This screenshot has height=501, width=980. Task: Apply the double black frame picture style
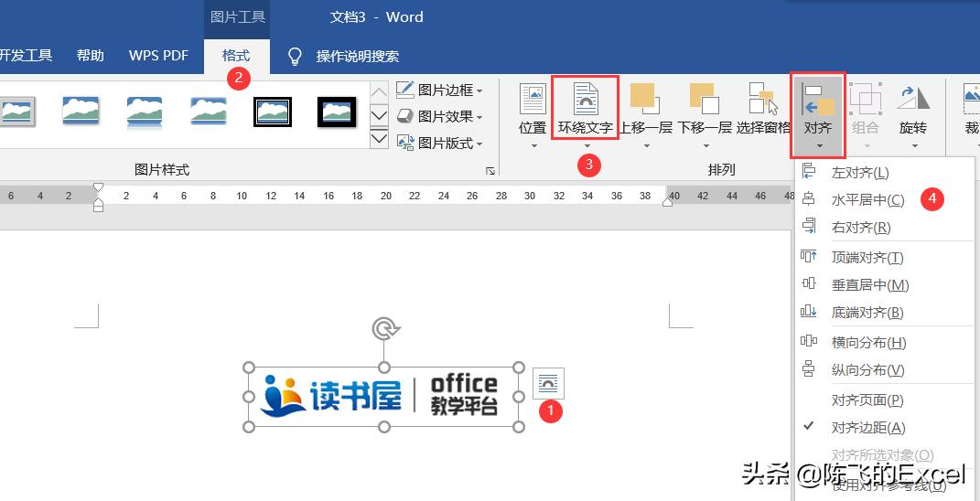point(273,112)
